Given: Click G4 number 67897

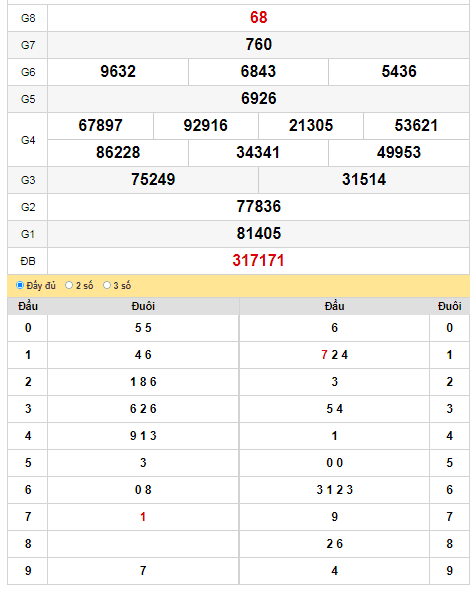Looking at the screenshot, I should (100, 126).
